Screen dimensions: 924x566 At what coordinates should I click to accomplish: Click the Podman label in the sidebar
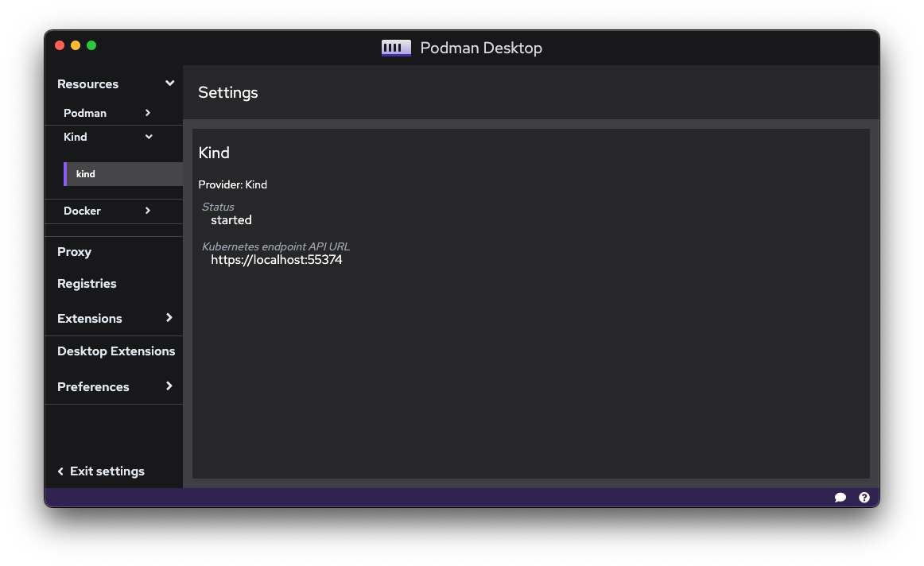[83, 112]
